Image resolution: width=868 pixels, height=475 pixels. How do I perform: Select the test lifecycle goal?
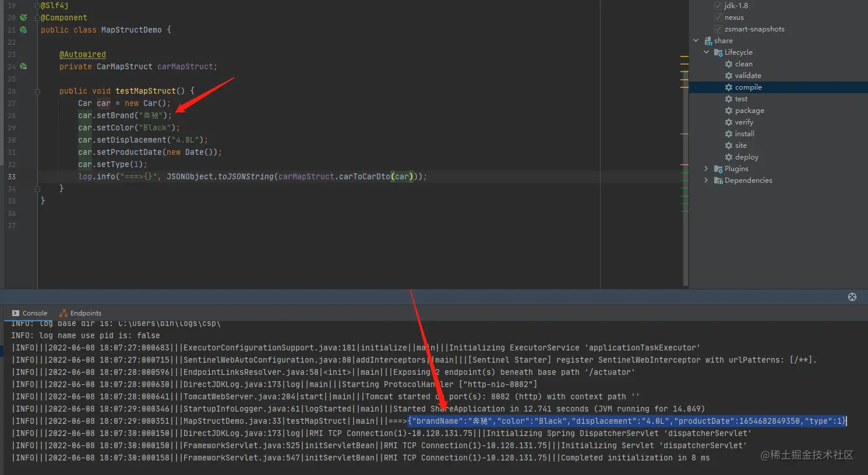coord(741,99)
